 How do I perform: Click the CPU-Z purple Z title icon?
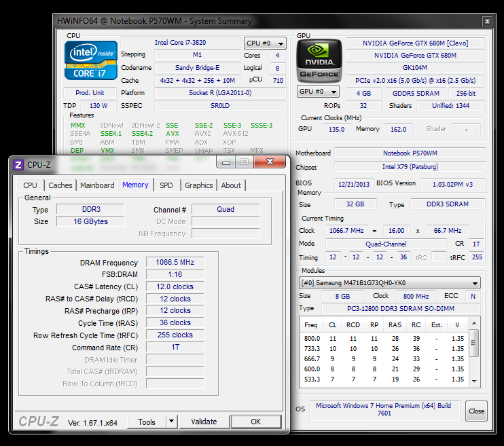(x=18, y=165)
